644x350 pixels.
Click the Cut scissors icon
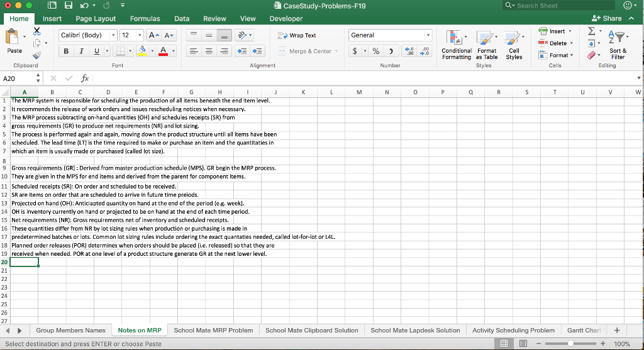click(36, 31)
